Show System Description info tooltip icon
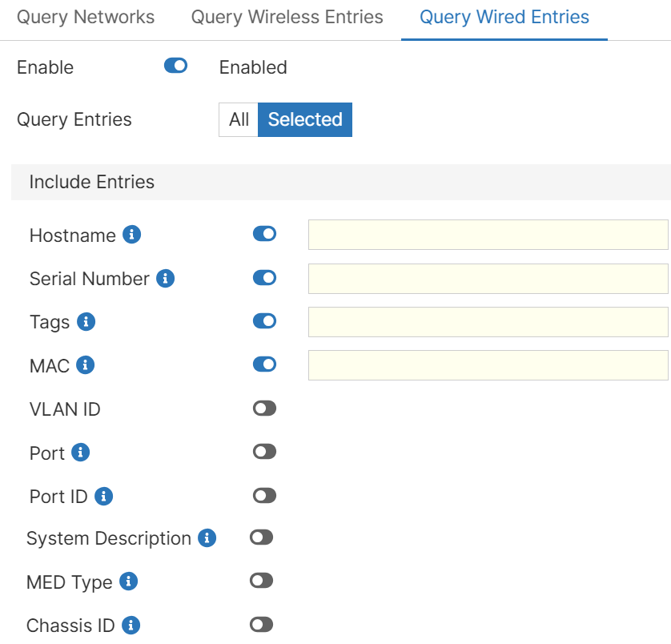671x644 pixels. (207, 538)
